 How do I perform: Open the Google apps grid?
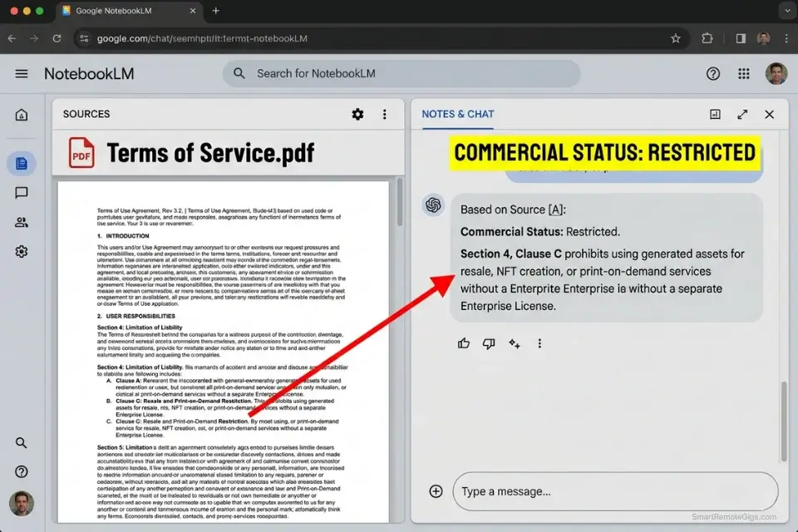click(x=743, y=74)
